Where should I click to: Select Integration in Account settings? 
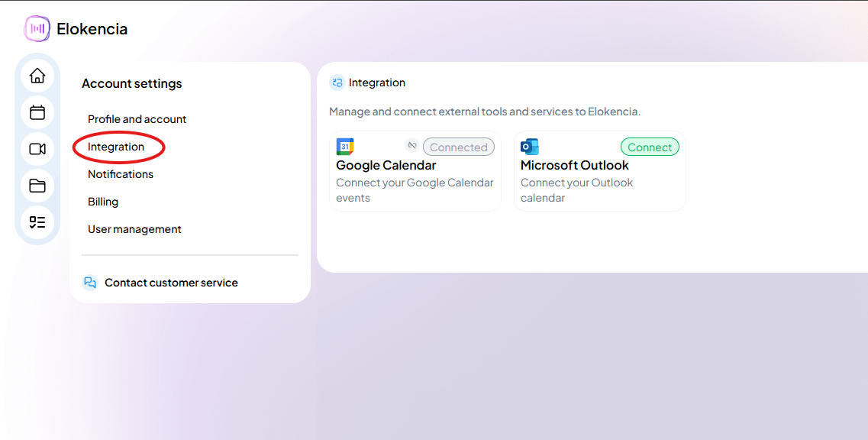point(118,146)
